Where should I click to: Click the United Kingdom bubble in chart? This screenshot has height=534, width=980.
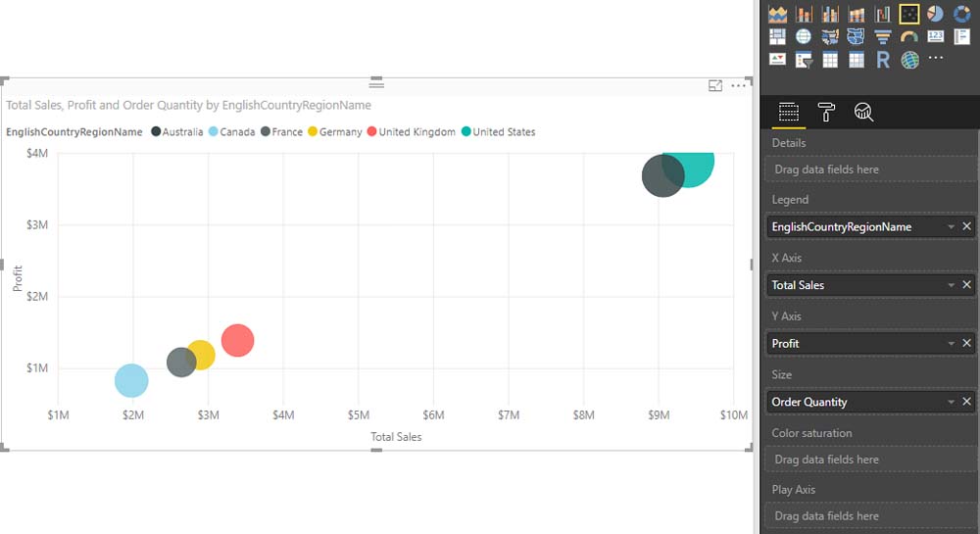tap(237, 340)
